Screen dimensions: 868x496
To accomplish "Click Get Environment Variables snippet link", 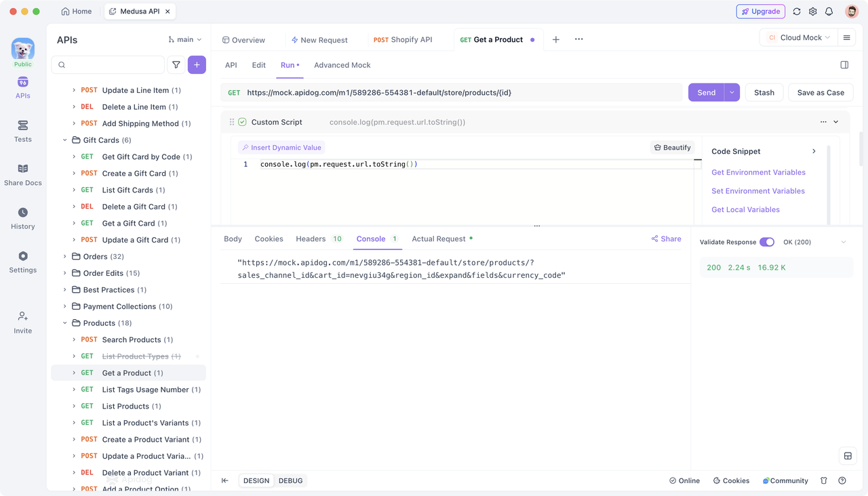I will (x=758, y=172).
